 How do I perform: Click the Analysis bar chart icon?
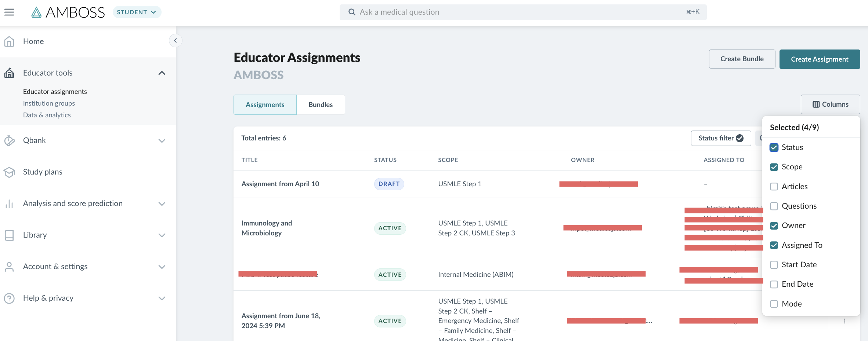[9, 203]
